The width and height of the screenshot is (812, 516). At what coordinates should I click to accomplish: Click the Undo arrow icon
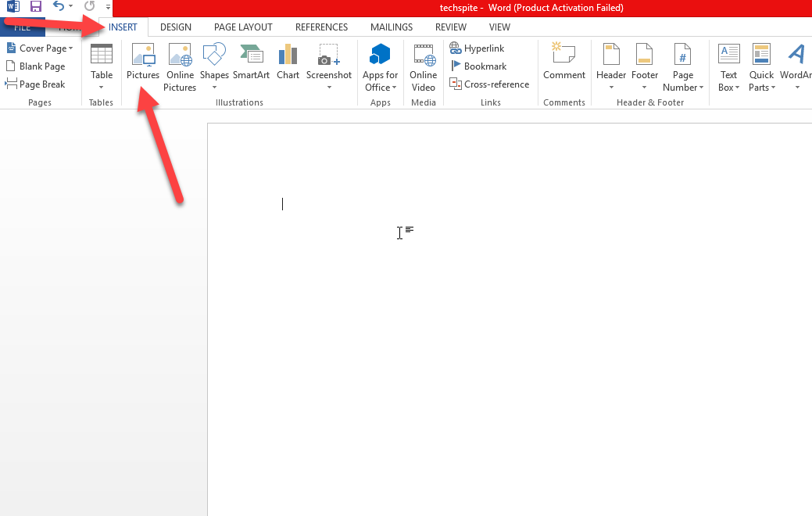[x=59, y=6]
